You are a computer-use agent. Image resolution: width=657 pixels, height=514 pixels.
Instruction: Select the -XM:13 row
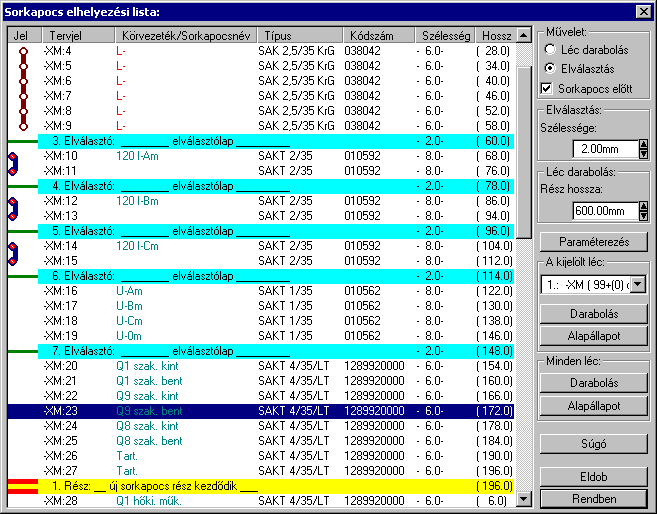coord(261,216)
